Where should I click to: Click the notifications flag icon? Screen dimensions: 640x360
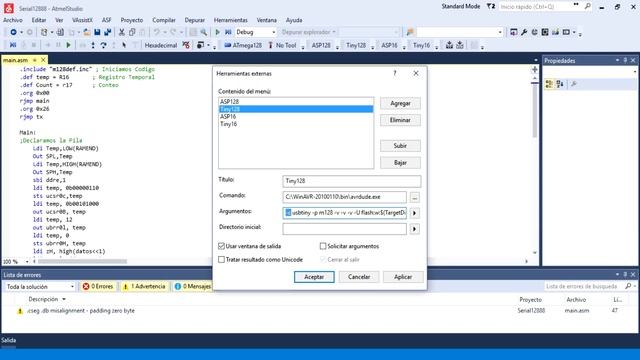tap(491, 7)
